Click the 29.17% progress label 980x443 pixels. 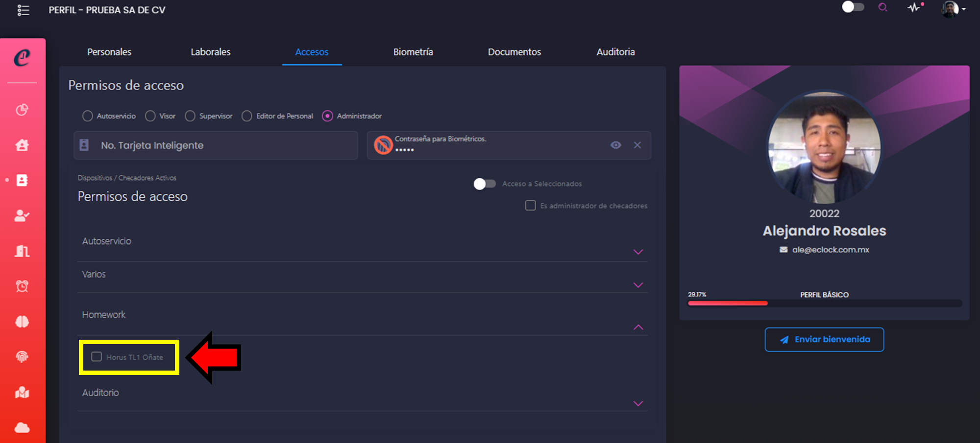[697, 295]
